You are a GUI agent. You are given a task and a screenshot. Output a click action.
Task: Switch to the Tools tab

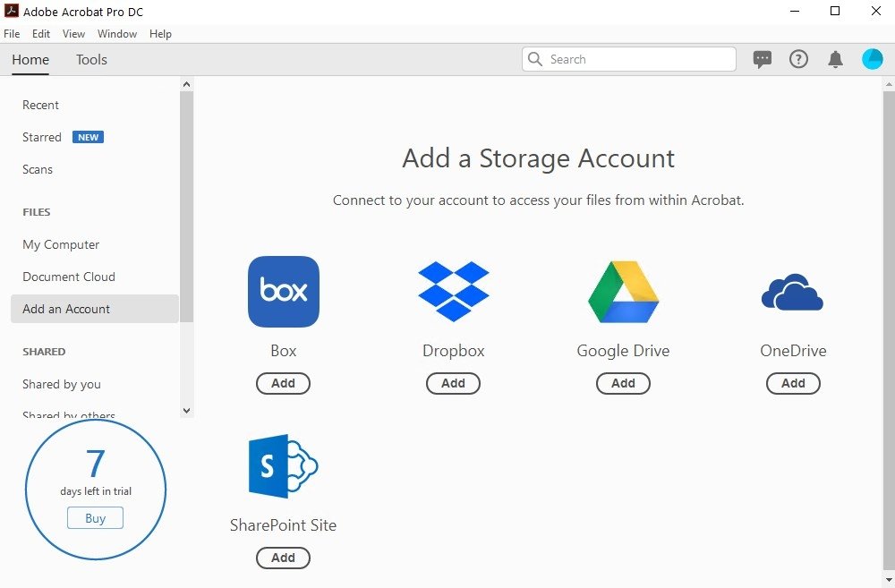click(x=91, y=59)
